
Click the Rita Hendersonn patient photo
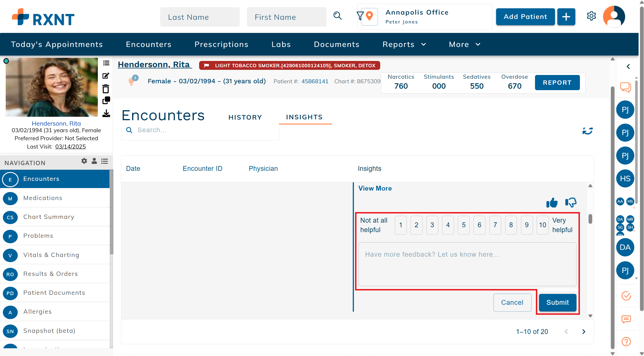pos(52,87)
